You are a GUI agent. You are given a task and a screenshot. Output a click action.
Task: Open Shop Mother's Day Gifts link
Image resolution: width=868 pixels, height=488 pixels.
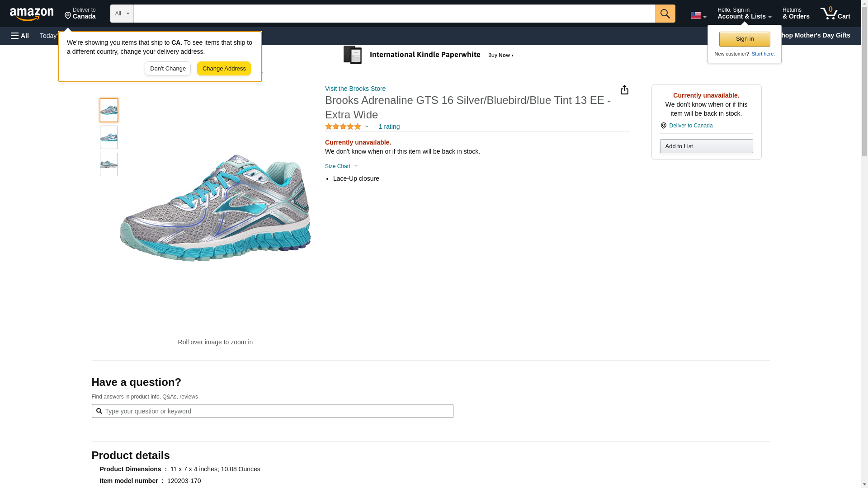click(x=816, y=35)
